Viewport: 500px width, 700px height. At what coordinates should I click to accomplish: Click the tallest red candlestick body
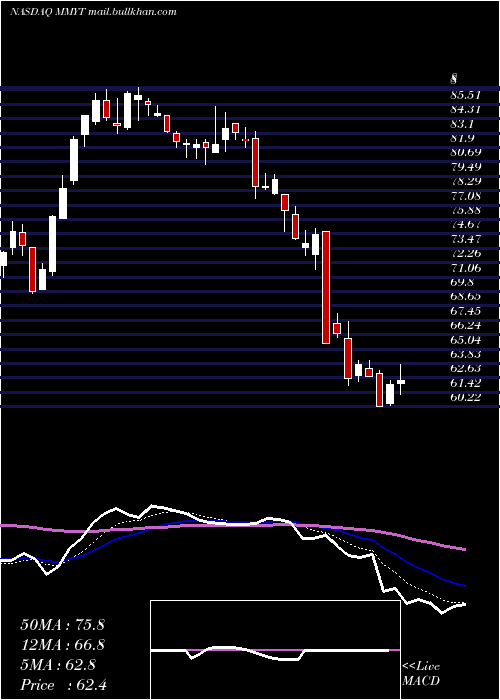point(326,288)
